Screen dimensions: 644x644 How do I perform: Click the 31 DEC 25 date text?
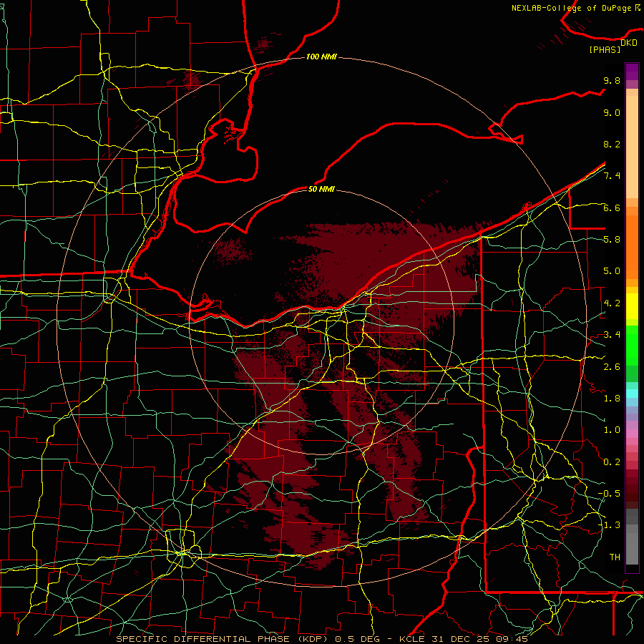tap(461, 639)
